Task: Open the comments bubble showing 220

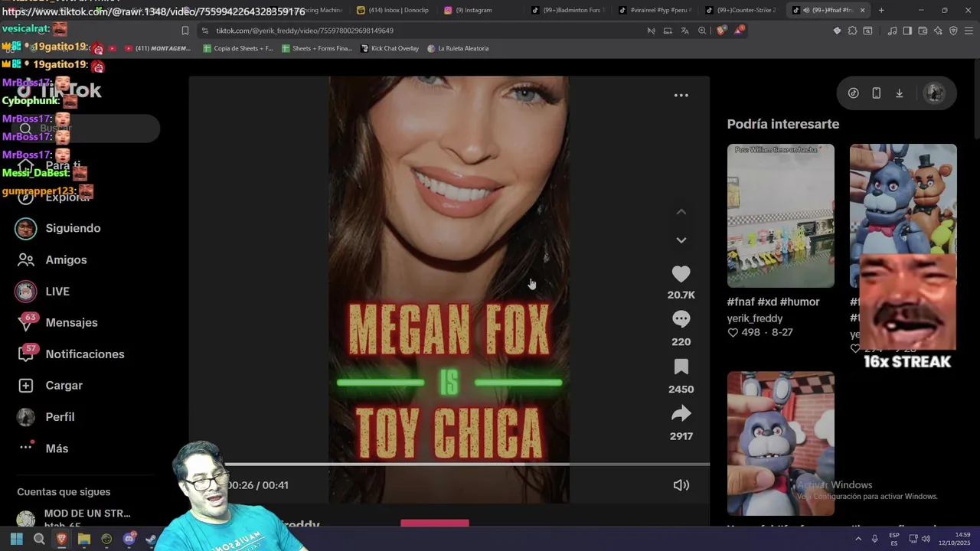Action: (x=681, y=318)
